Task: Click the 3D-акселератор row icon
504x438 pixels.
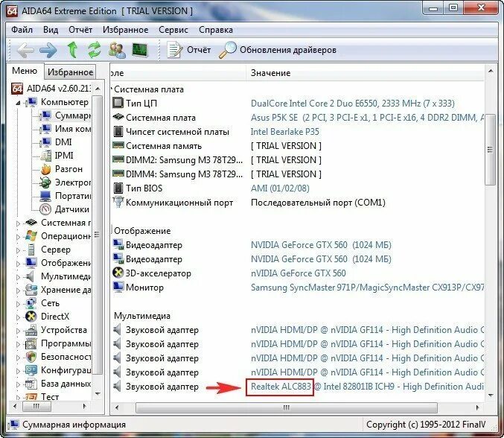Action: click(118, 273)
